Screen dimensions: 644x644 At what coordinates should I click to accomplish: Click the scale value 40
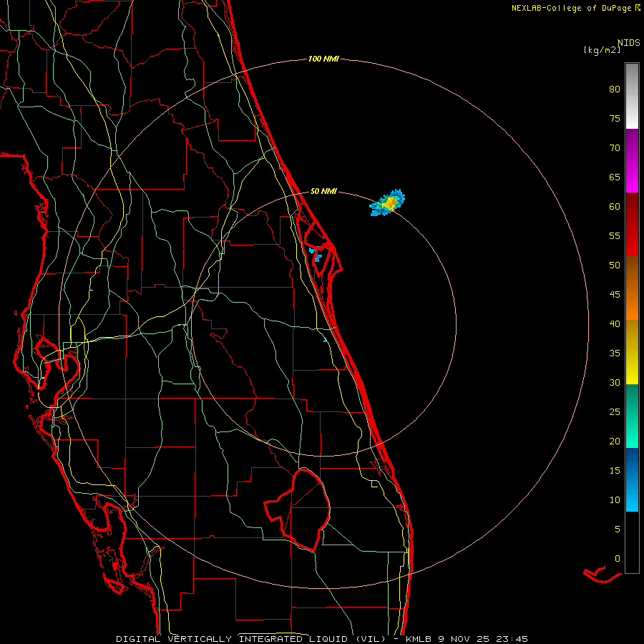coord(615,324)
